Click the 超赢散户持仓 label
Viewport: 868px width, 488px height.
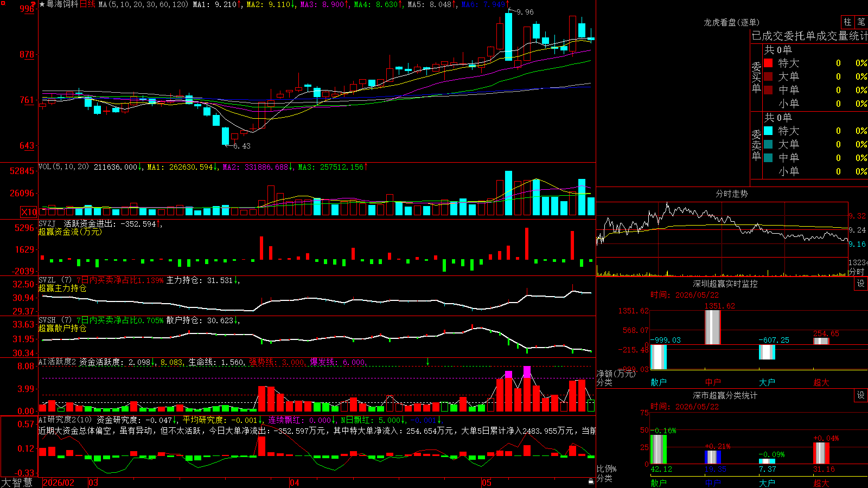click(x=62, y=328)
